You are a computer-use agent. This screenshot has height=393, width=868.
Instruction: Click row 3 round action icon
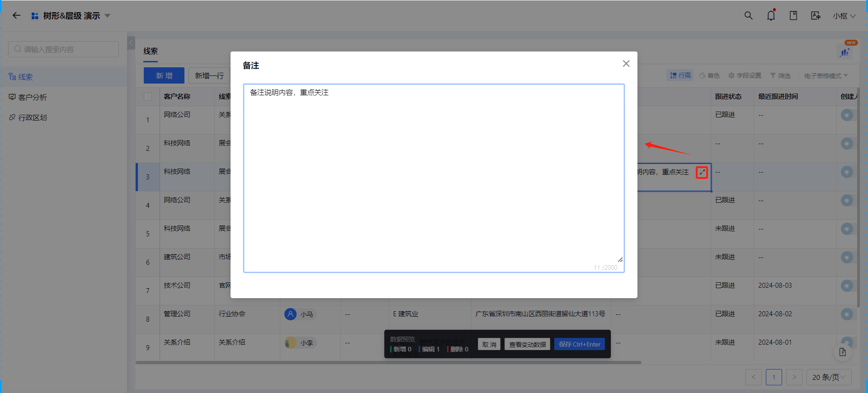pos(847,172)
